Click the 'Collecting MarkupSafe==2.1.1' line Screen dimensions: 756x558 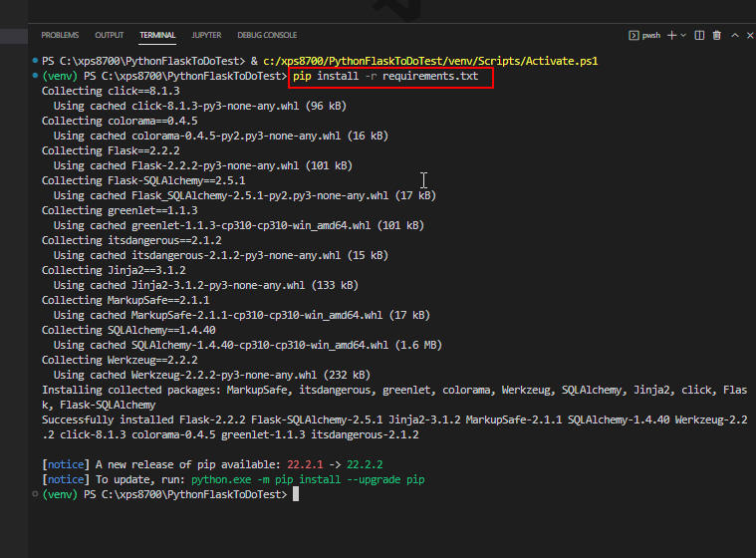click(x=126, y=301)
